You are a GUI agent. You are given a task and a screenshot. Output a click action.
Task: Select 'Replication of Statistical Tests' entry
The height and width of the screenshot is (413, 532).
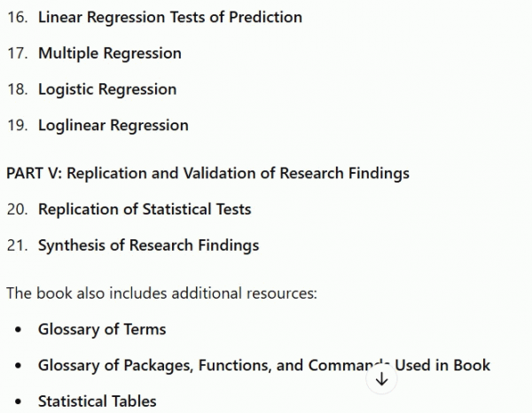click(x=145, y=209)
